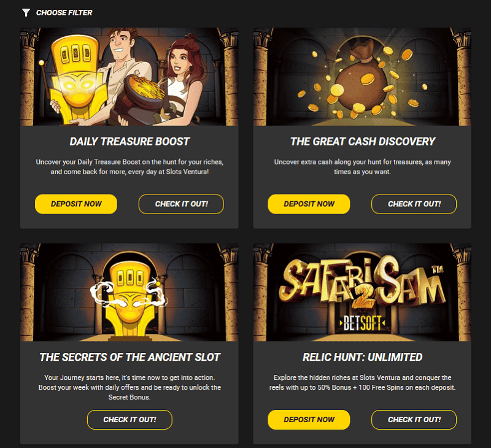This screenshot has height=448, width=491.
Task: Click Deposit Now under Daily Treasure Boost
Action: (76, 204)
